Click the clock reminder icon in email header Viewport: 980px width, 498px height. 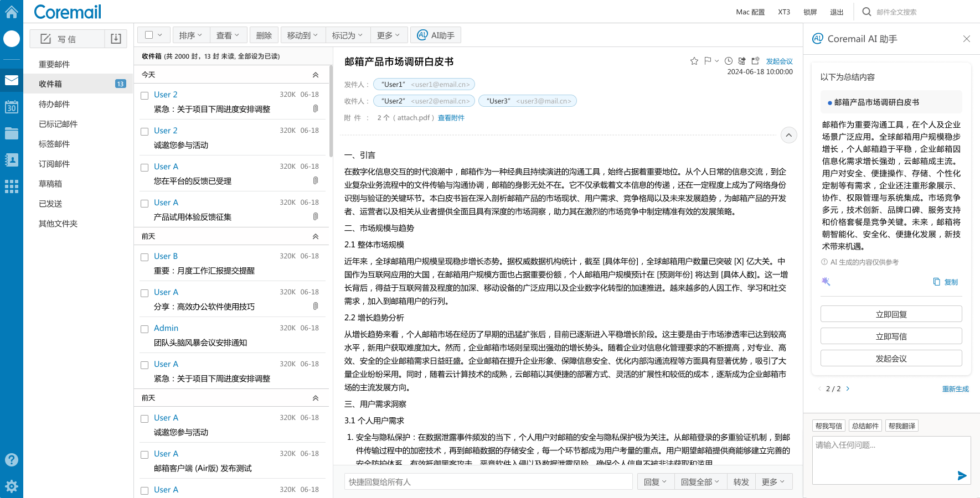pos(729,61)
